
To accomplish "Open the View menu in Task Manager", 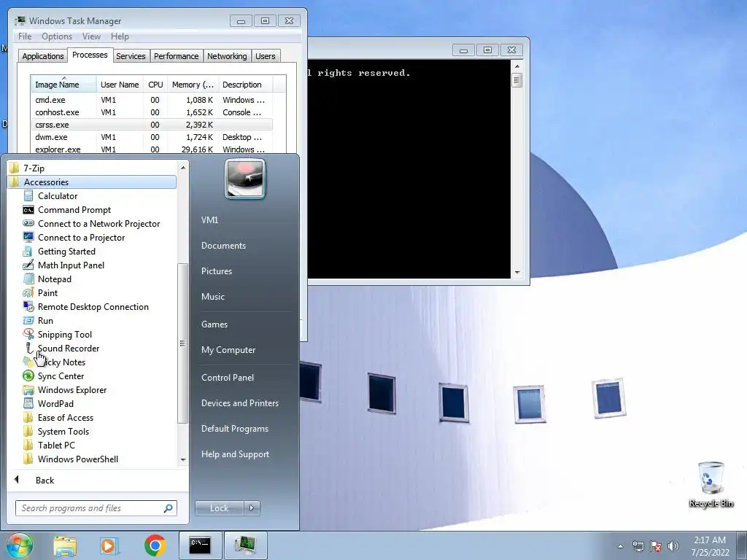I will pos(91,36).
